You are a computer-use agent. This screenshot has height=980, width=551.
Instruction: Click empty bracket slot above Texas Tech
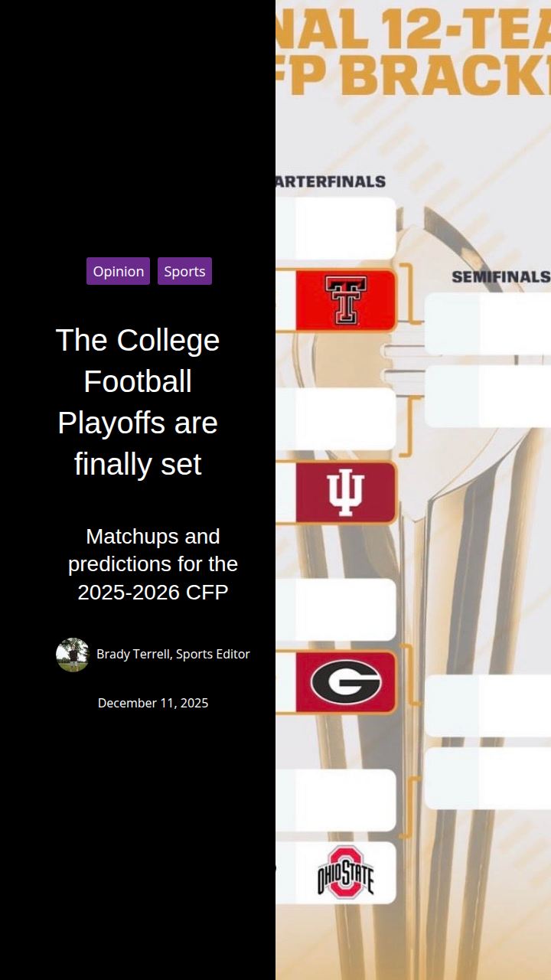click(x=337, y=228)
